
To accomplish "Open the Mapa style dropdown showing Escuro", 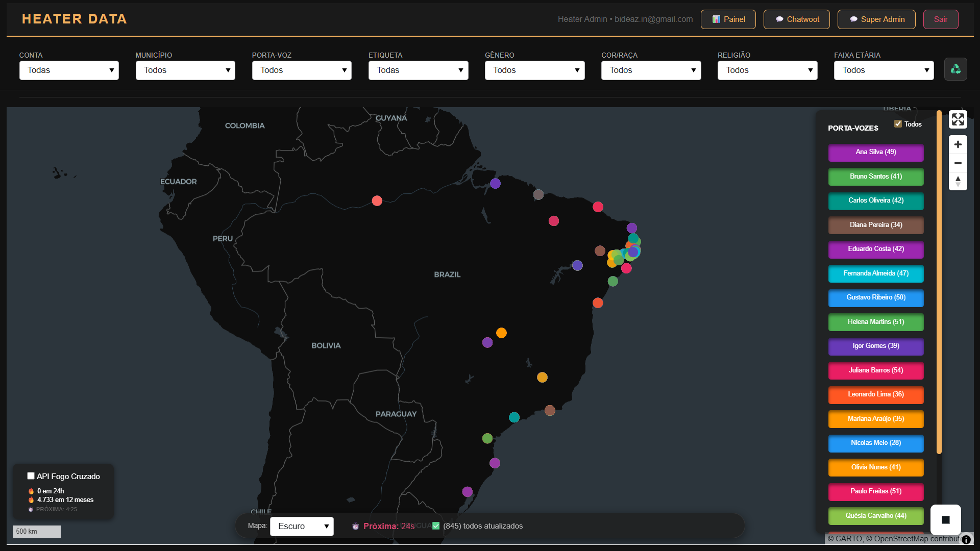I will (x=302, y=526).
